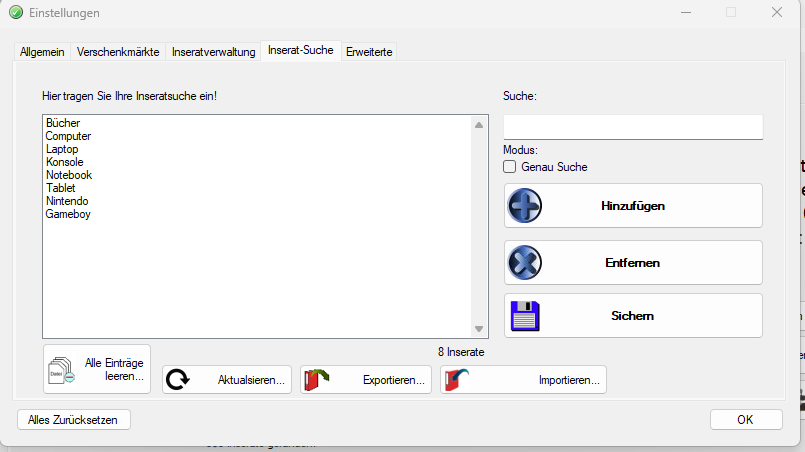Click the blue plus Hinzufügen icon

(525, 206)
